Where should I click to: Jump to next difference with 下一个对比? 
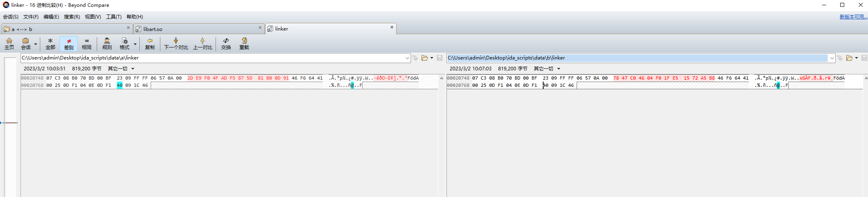[x=176, y=43]
